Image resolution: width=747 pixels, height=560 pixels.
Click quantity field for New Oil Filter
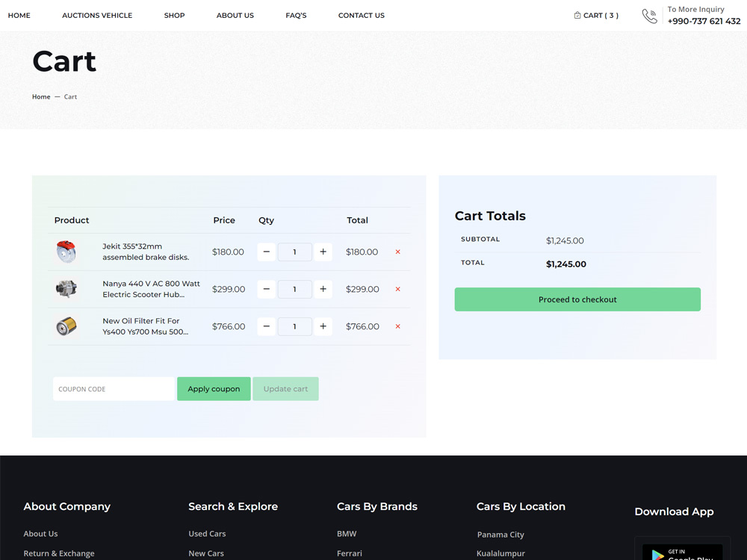295,326
